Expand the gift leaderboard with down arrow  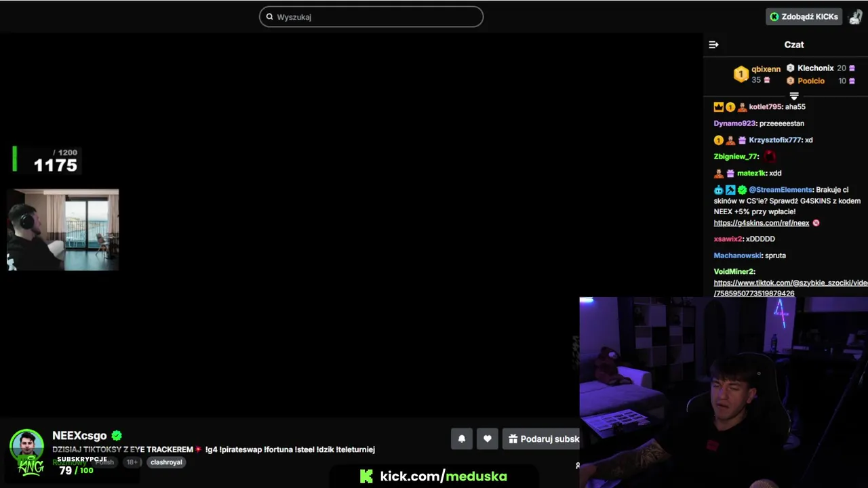[x=794, y=96]
